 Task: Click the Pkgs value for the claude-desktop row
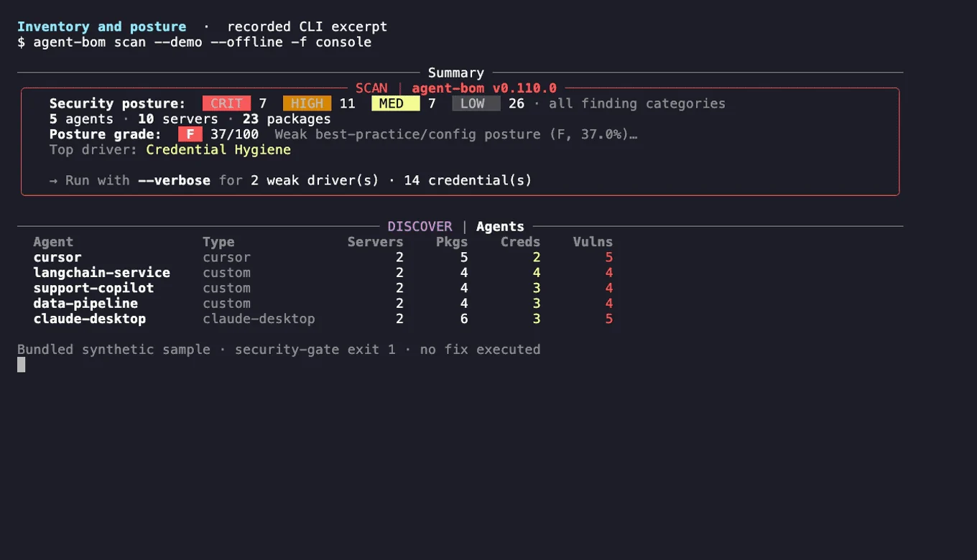pyautogui.click(x=464, y=319)
